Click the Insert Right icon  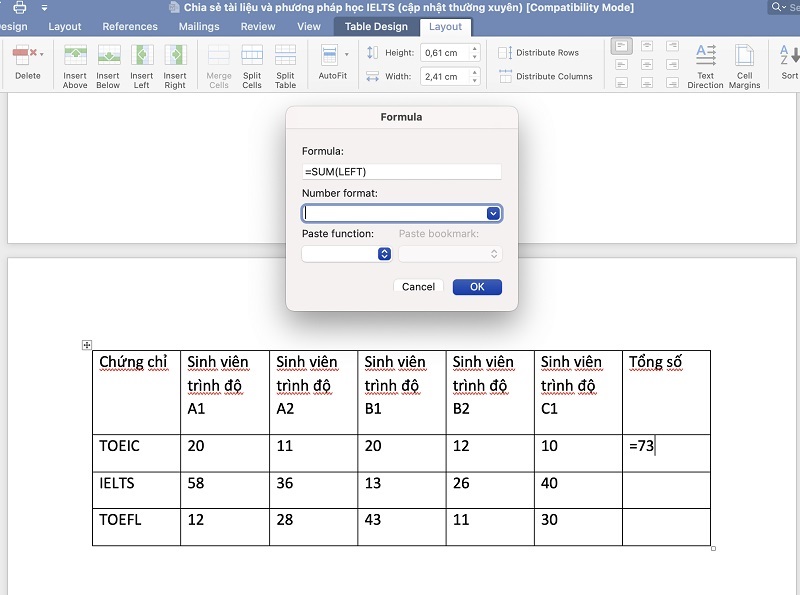tap(175, 56)
